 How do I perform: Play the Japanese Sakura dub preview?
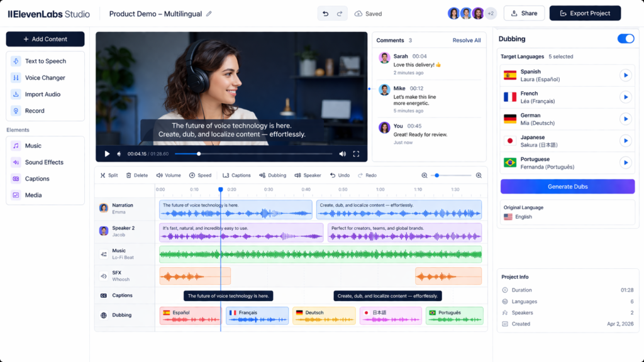(625, 141)
